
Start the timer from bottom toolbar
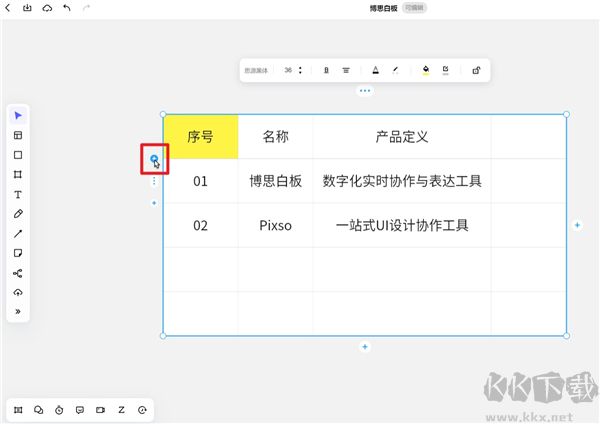(59, 410)
